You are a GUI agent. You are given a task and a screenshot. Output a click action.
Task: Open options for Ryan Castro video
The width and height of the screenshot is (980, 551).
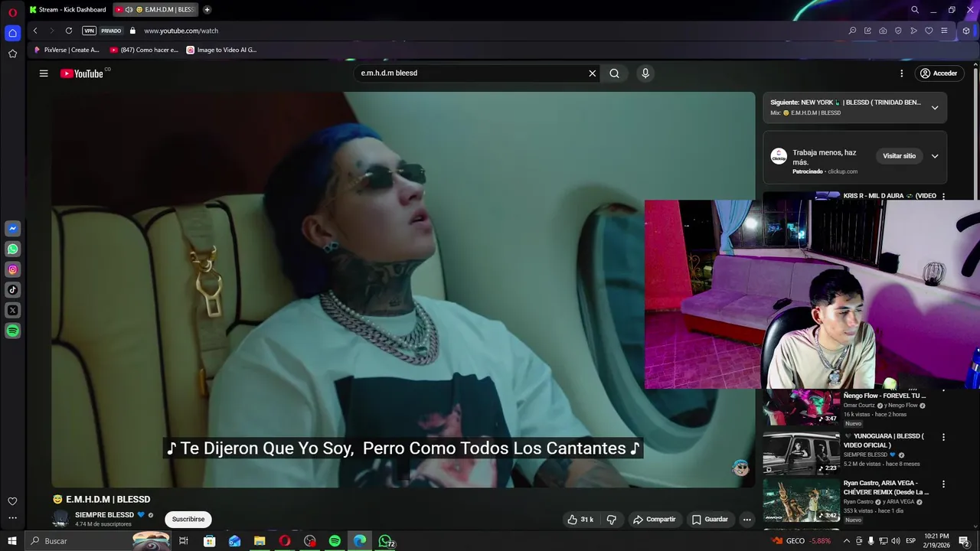point(943,484)
